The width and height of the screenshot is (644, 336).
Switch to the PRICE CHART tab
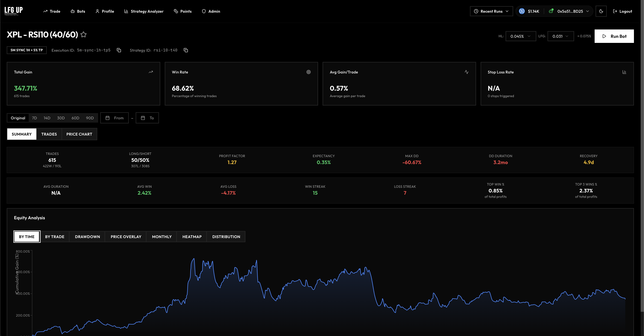pos(79,134)
